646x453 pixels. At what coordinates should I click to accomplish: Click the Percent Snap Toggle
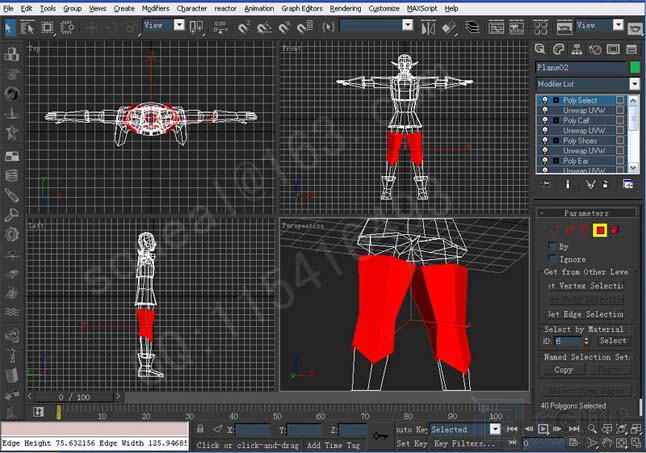(284, 28)
